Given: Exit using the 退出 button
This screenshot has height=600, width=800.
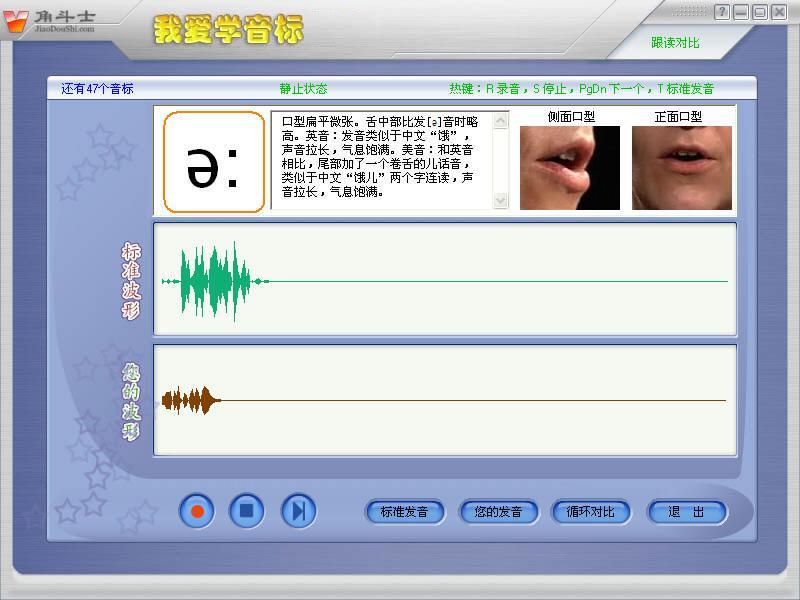Looking at the screenshot, I should point(686,512).
